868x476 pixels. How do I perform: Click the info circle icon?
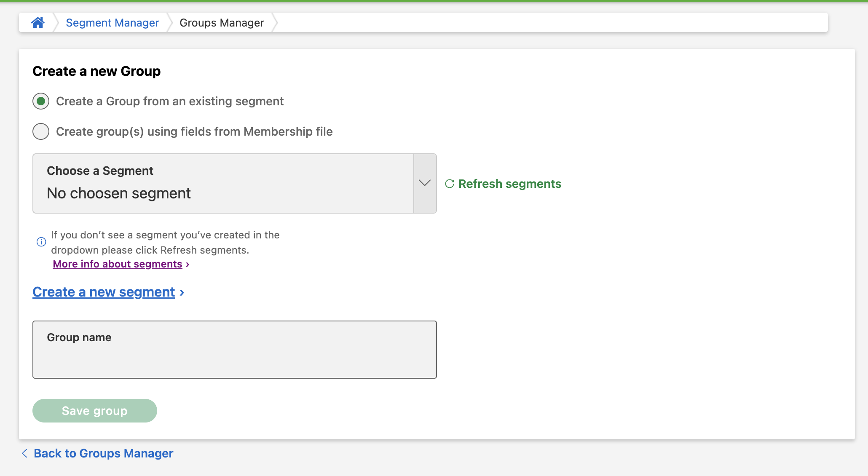click(x=41, y=242)
